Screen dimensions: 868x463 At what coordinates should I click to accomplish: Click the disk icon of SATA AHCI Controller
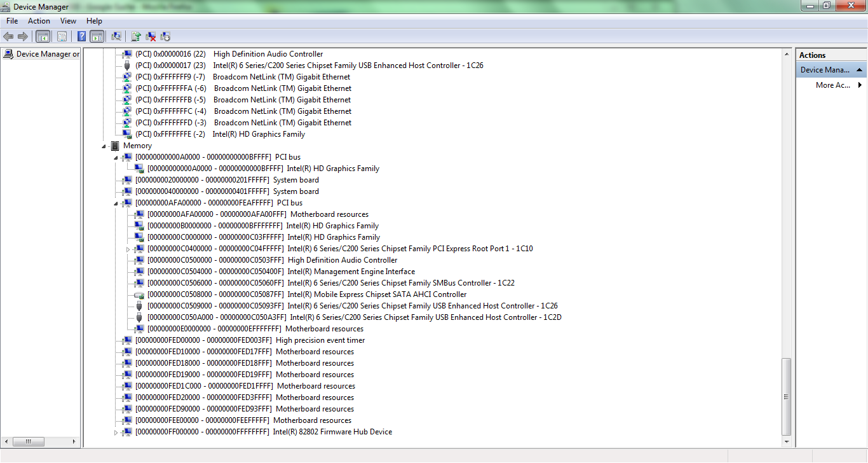pos(139,294)
